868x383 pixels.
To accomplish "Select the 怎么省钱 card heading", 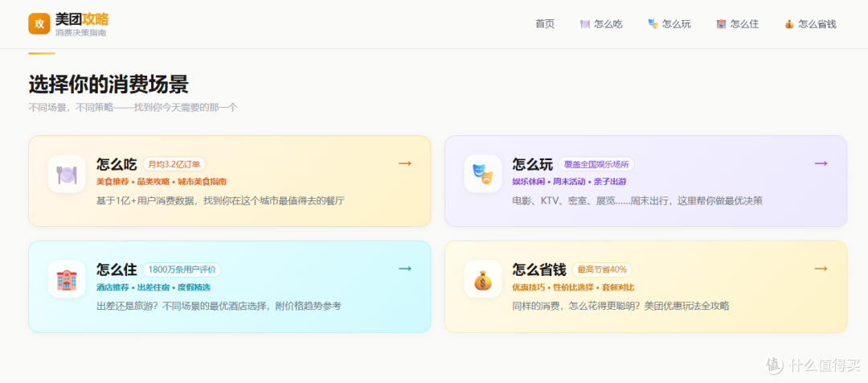I will pyautogui.click(x=539, y=270).
